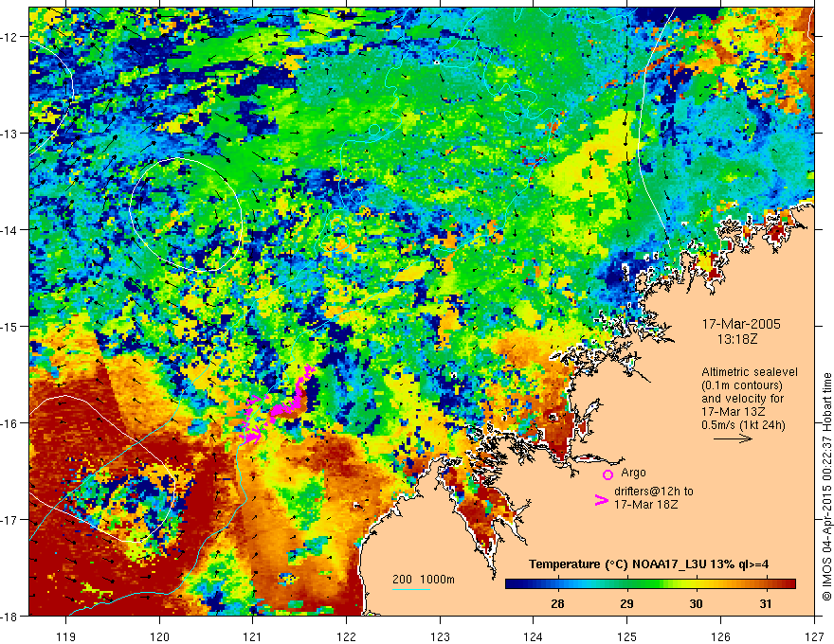Click the longitude axis label 119

pos(66,636)
